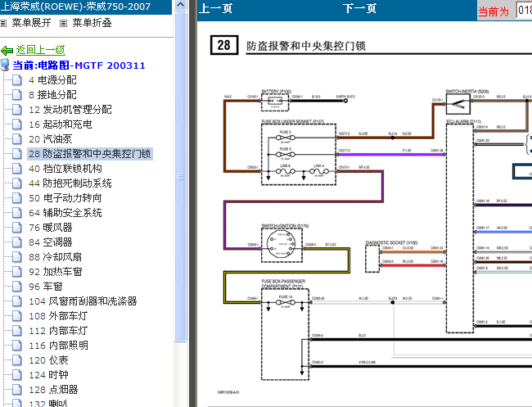532x407 pixels.
Task: Click document icon beside 84 空调器
Action: pos(17,242)
